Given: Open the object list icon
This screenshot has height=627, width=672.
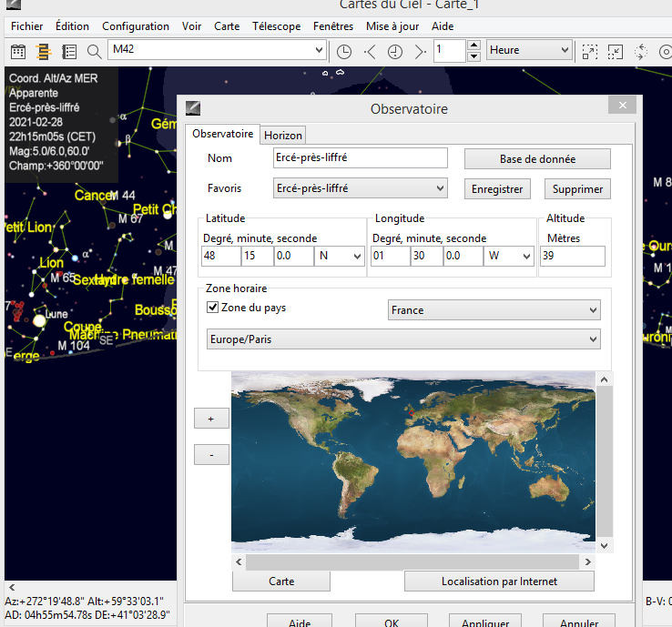Looking at the screenshot, I should click(68, 51).
